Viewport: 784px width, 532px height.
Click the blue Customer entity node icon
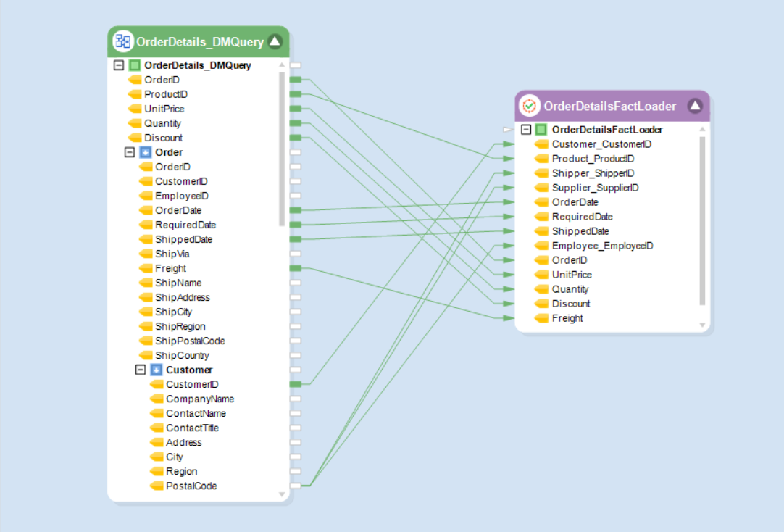pos(157,370)
